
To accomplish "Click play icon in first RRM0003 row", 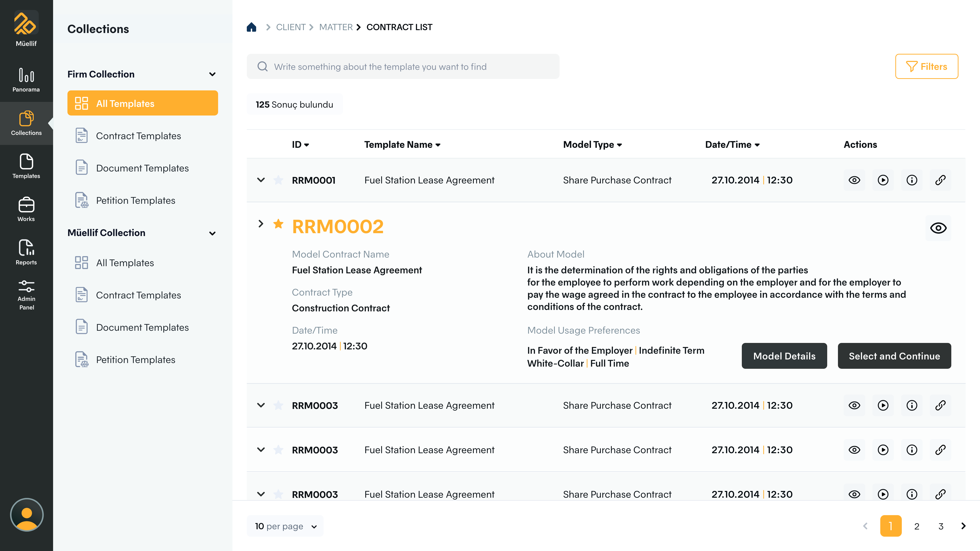I will (x=883, y=405).
